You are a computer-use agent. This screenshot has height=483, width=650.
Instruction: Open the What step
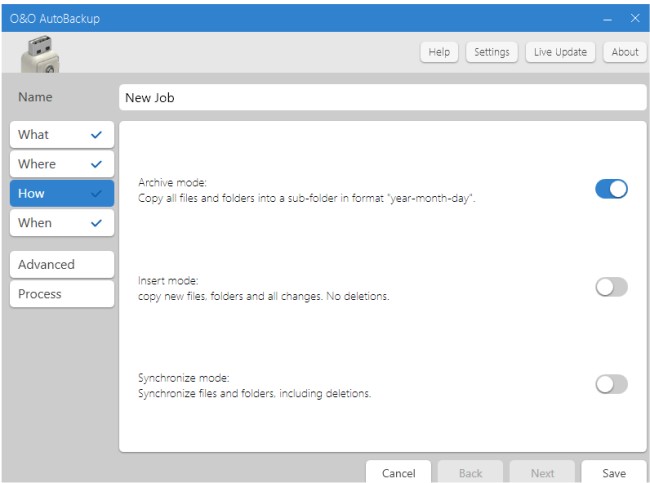point(62,135)
